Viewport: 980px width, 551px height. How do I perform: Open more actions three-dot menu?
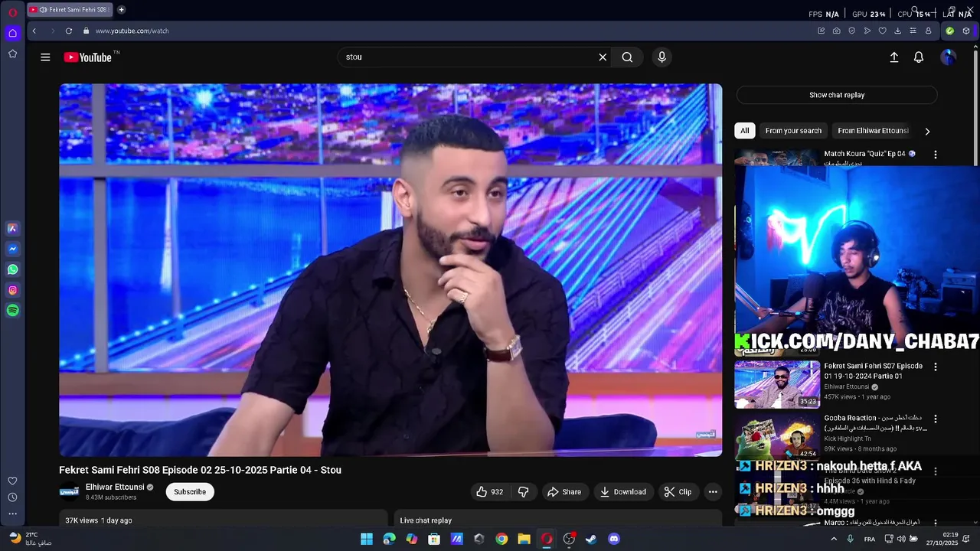(x=713, y=491)
